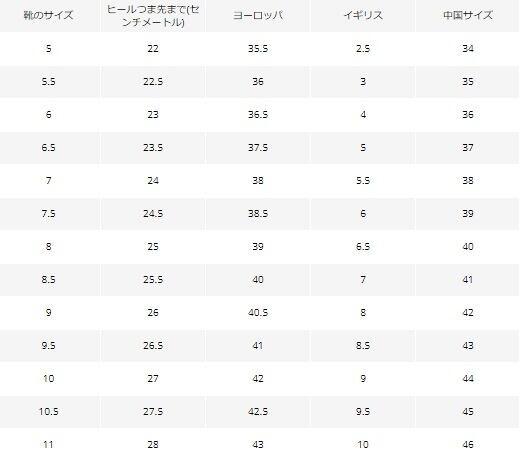
Task: Select China size 46 cell
Action: click(468, 445)
